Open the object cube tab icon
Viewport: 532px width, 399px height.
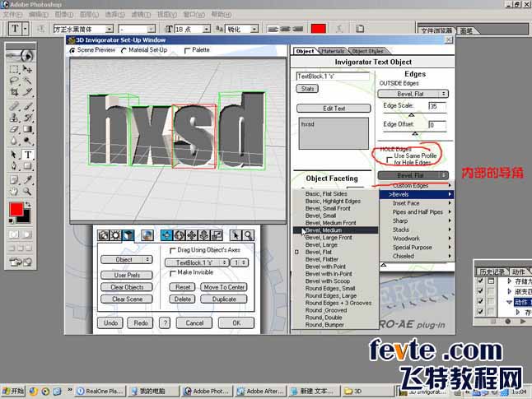point(128,235)
